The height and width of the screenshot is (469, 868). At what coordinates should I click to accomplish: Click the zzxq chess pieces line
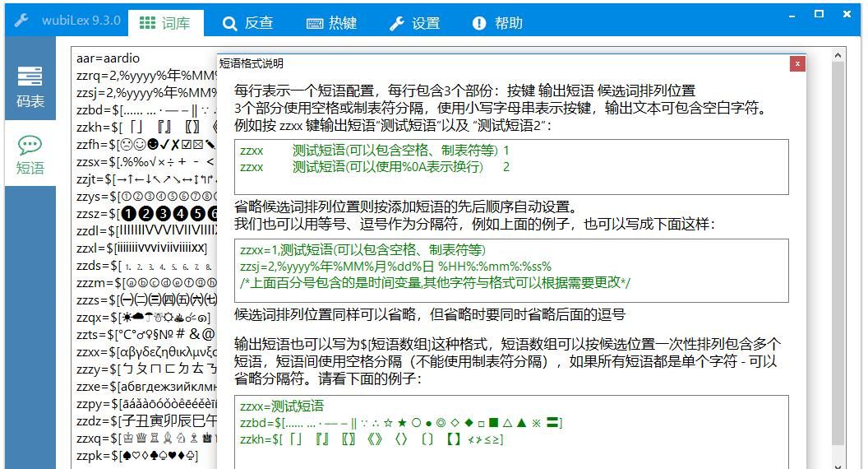146,438
